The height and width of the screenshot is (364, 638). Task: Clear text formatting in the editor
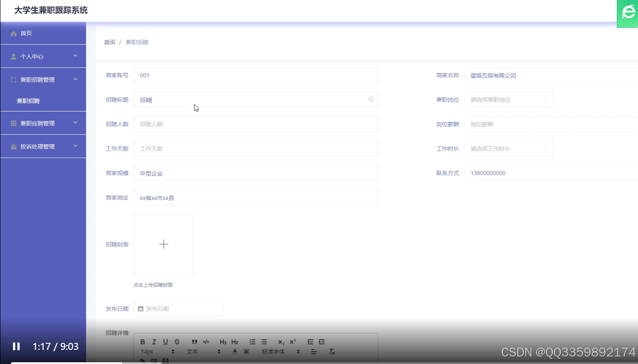[332, 352]
